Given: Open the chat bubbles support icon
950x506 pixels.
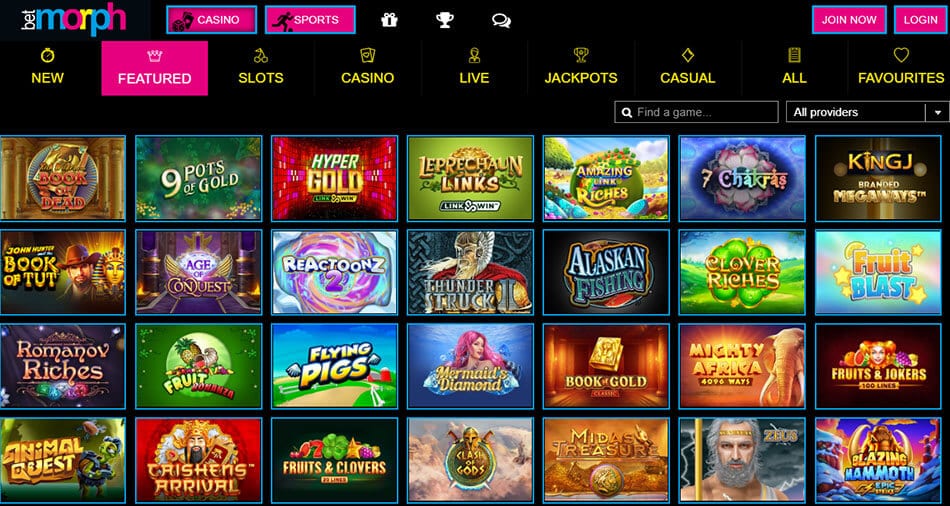Looking at the screenshot, I should [x=501, y=21].
